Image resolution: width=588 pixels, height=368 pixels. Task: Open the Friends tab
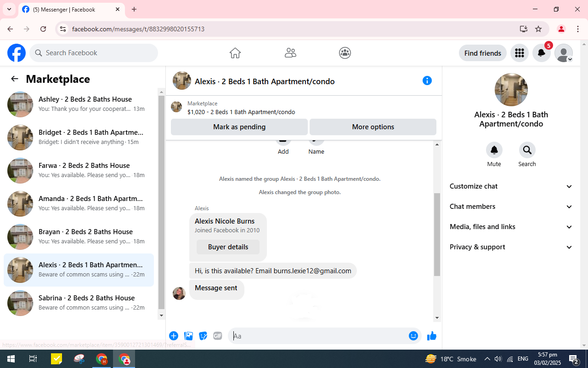tap(290, 53)
